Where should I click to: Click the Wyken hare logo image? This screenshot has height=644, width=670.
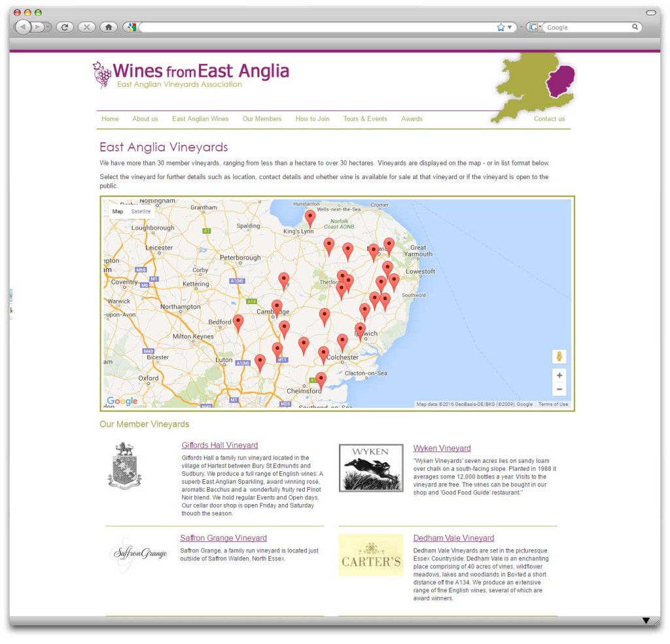(x=371, y=467)
